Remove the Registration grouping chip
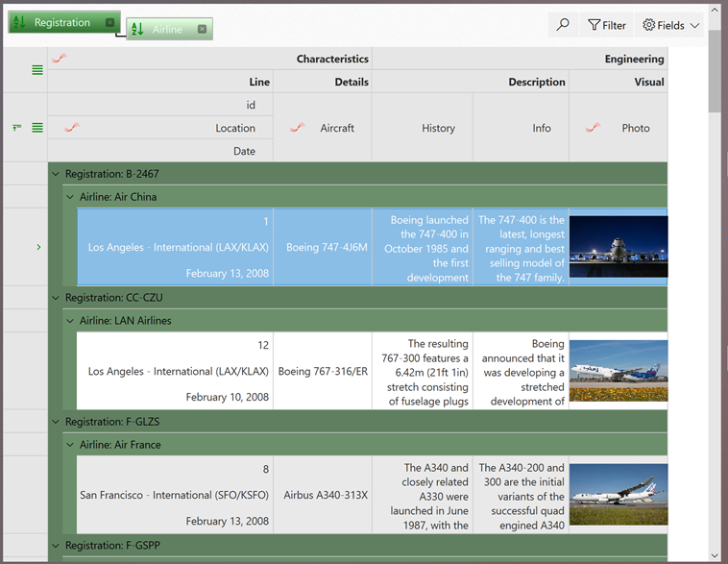 pos(110,22)
